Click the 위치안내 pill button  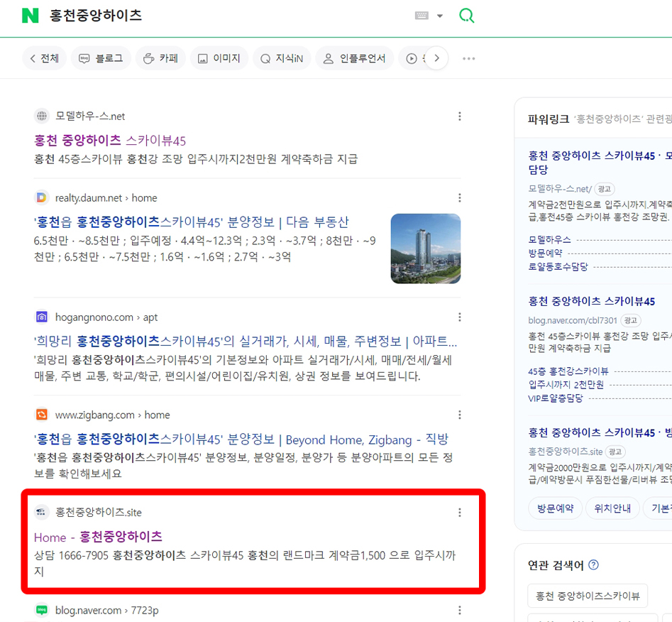tap(612, 508)
